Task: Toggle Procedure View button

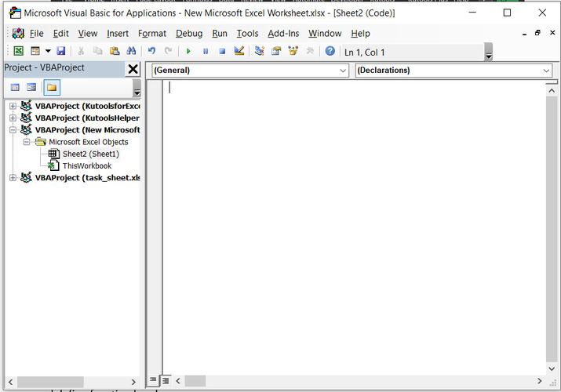Action: tap(153, 380)
